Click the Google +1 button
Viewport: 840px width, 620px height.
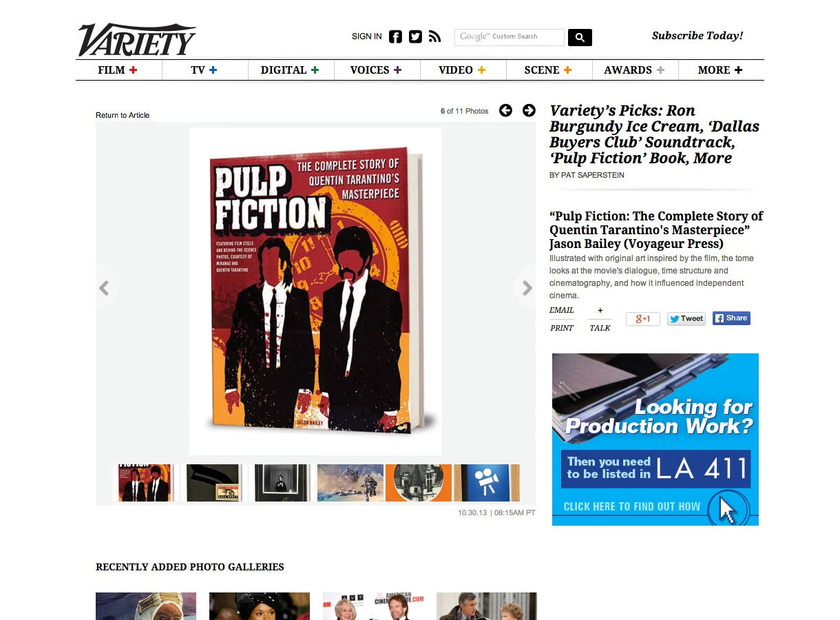[x=642, y=319]
